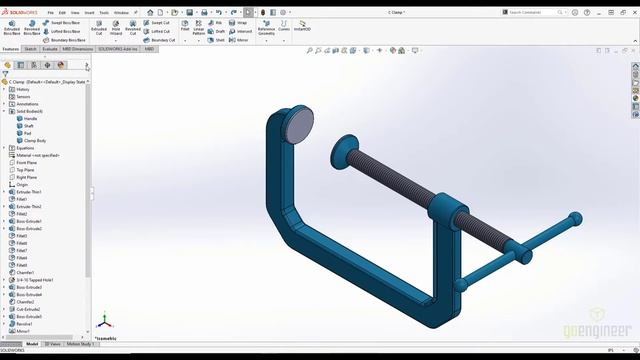Open the Hole Wizard tool
640x360 pixels.
pyautogui.click(x=116, y=27)
